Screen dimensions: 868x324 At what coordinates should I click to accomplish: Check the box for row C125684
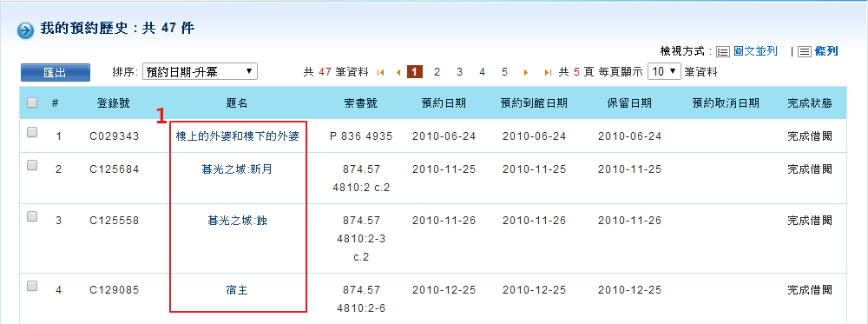coord(32,165)
